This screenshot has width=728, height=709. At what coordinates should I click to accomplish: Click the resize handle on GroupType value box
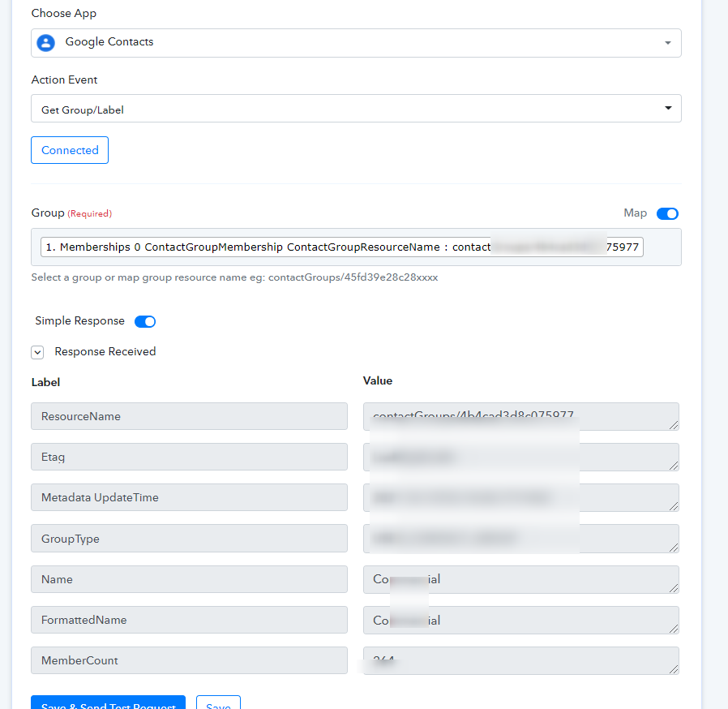(x=673, y=547)
